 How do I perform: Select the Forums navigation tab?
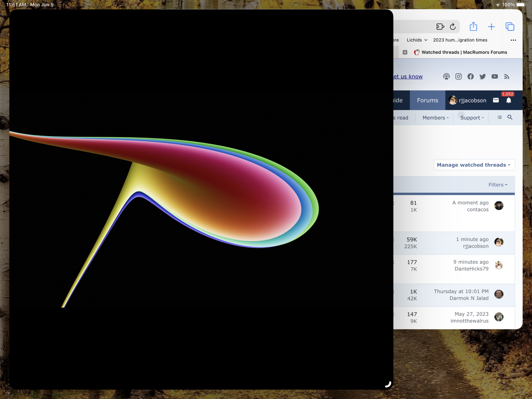point(427,100)
